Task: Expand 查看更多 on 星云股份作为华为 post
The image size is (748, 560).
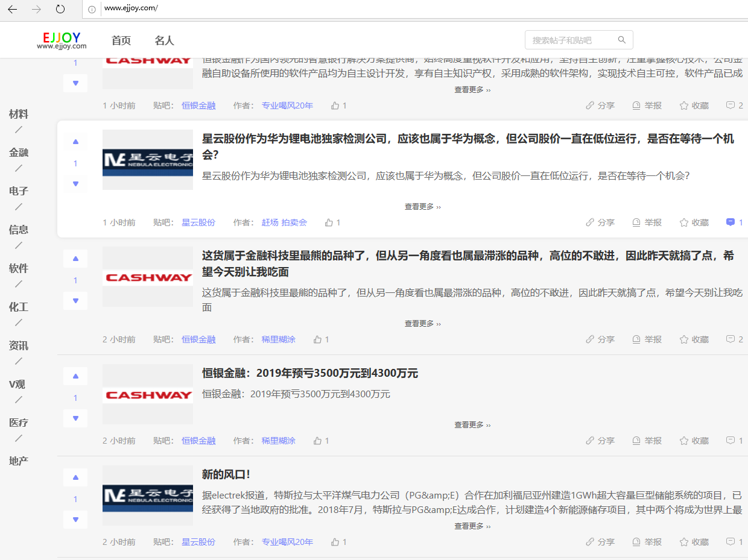Action: (423, 207)
